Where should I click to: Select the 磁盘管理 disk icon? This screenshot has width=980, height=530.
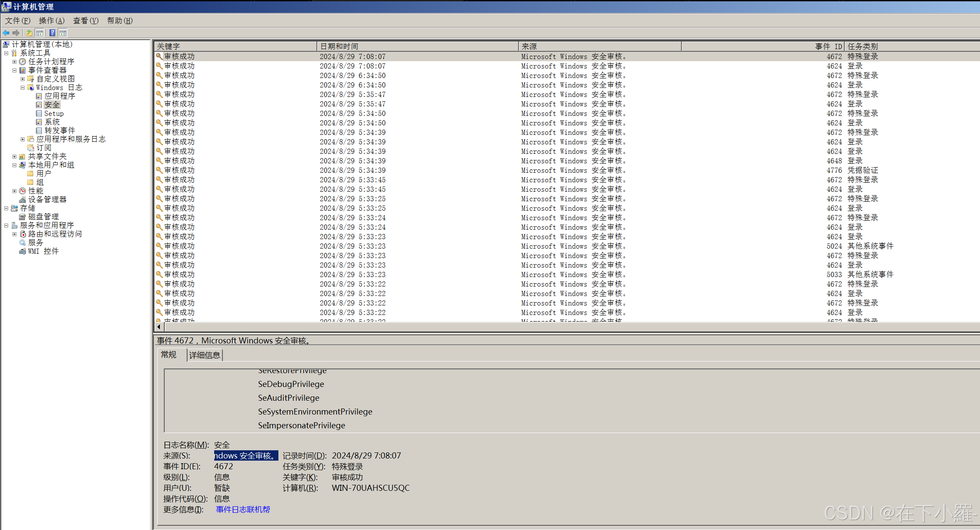pyautogui.click(x=22, y=217)
